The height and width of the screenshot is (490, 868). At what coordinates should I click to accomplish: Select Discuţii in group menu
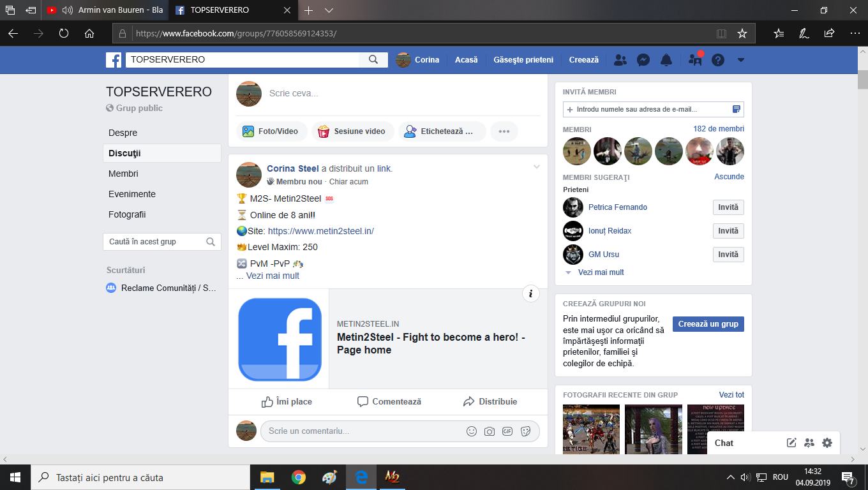tap(161, 153)
